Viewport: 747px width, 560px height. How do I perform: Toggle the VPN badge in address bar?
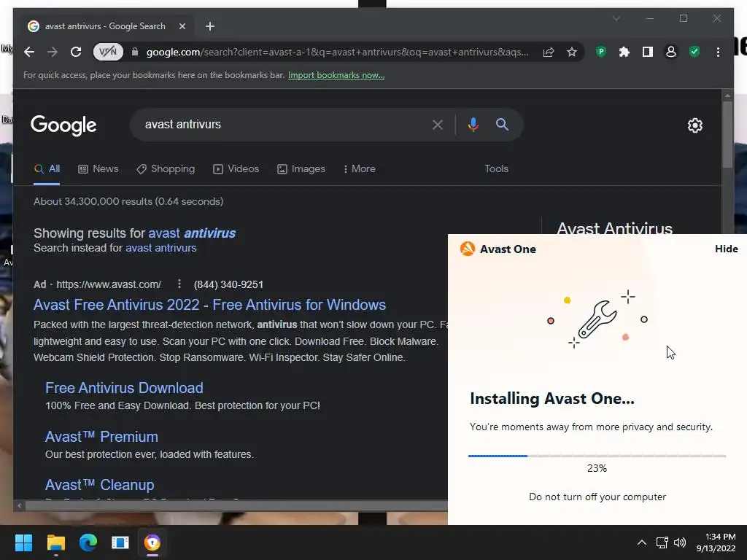tap(108, 52)
